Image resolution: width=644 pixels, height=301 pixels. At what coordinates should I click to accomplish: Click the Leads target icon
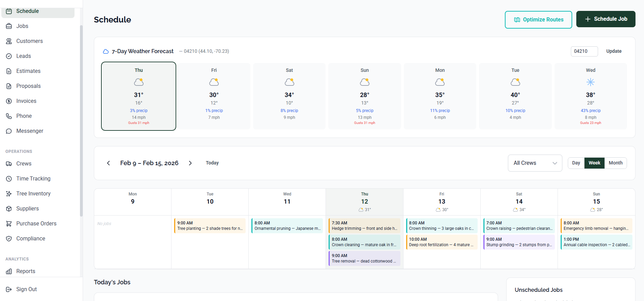click(x=9, y=56)
